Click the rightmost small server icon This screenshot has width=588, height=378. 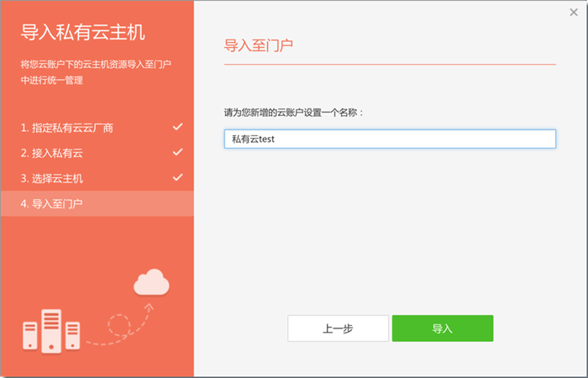[73, 336]
